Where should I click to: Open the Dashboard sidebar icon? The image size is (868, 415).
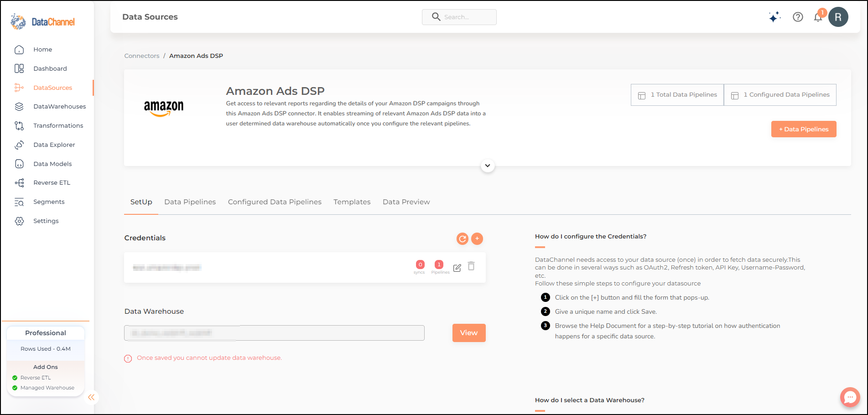(19, 68)
